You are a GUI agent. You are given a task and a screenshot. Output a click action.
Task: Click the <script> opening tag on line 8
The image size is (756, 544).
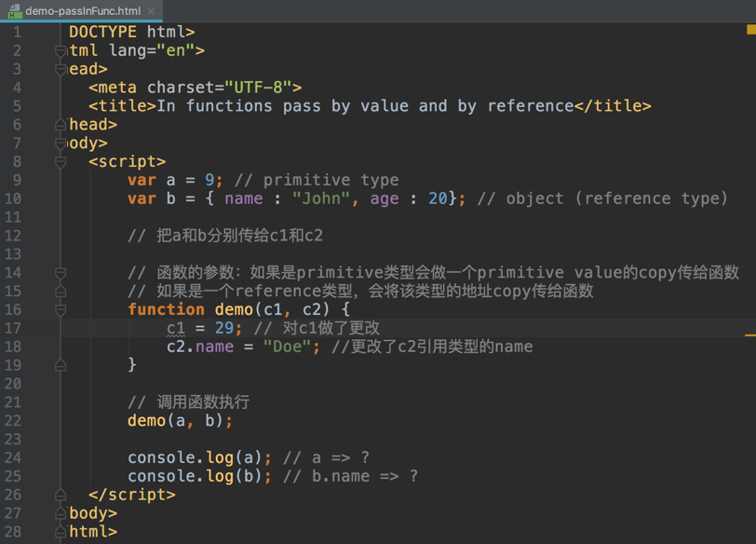click(128, 161)
